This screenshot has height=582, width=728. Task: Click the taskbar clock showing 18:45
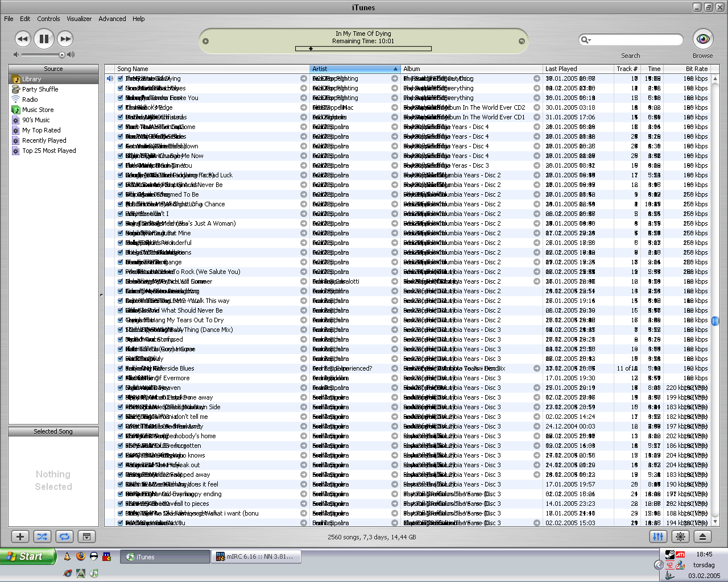(x=704, y=554)
